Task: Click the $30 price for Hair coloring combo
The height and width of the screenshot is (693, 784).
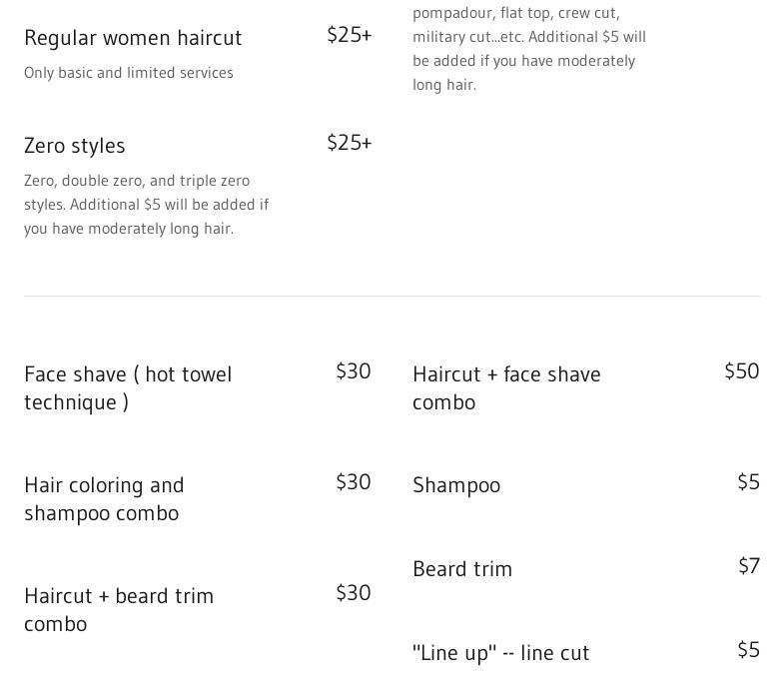Action: point(353,482)
